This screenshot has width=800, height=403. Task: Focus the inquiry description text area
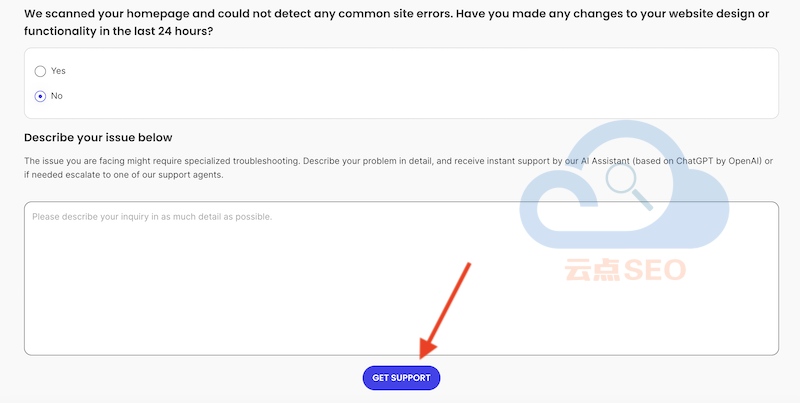point(401,279)
